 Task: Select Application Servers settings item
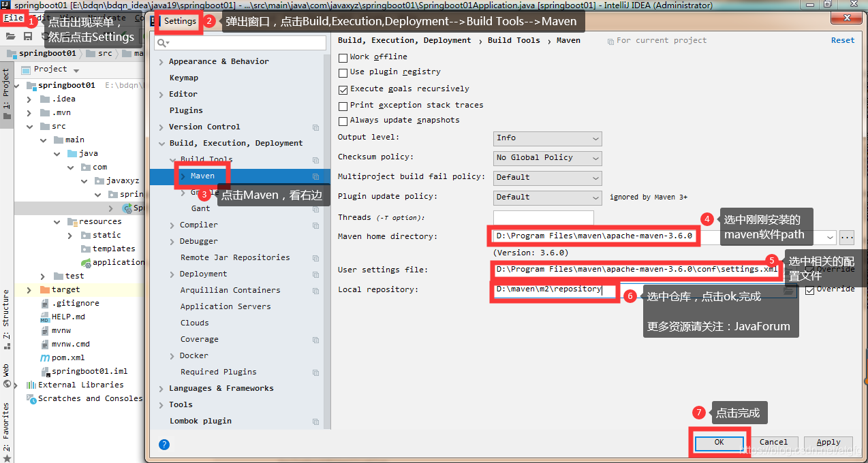click(x=226, y=307)
